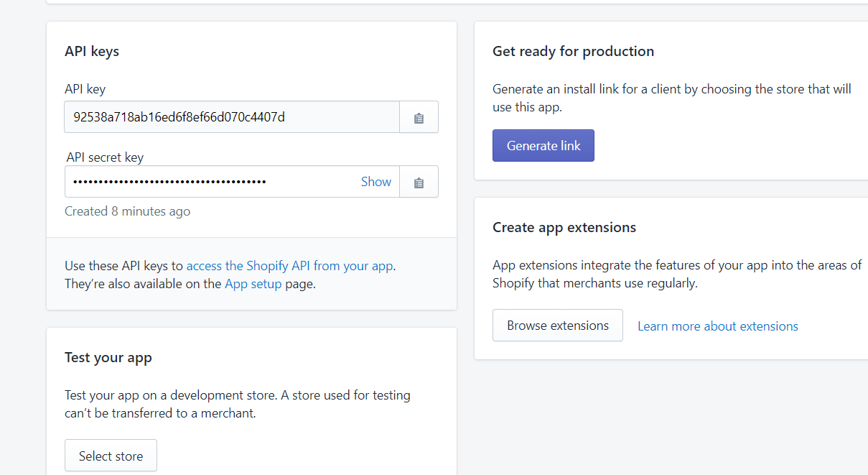
Task: Click the Created 8 minutes ago text
Action: pos(128,211)
